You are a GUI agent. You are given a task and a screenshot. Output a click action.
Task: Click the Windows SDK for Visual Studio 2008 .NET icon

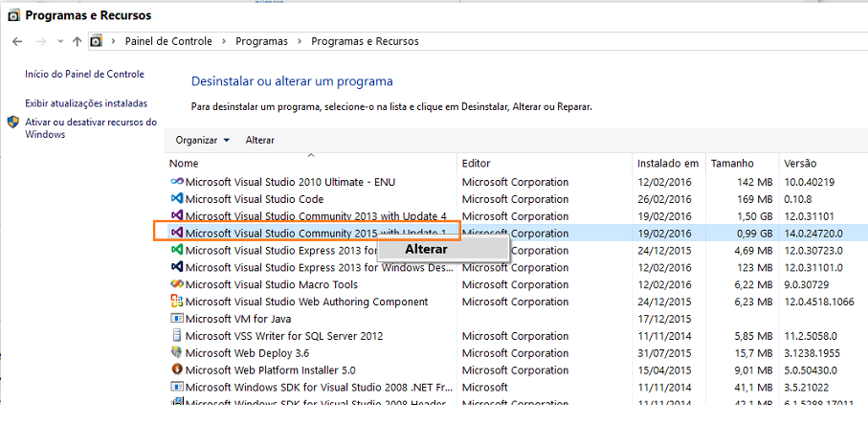[x=177, y=387]
